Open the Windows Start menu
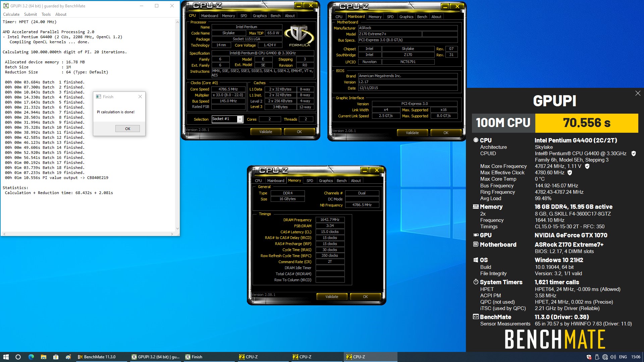This screenshot has height=362, width=644. point(6,357)
